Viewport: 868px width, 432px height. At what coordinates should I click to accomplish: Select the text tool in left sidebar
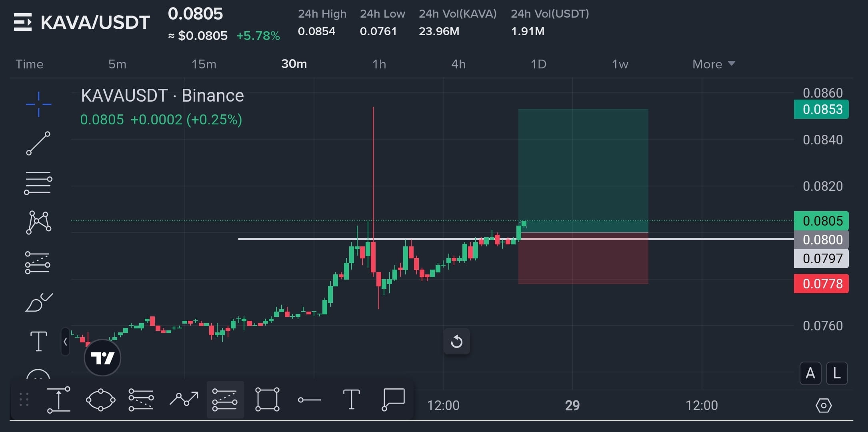pyautogui.click(x=38, y=341)
